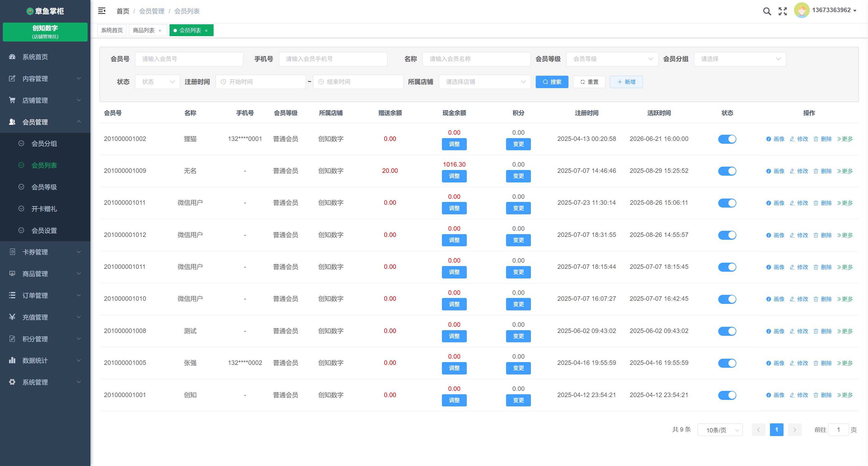The height and width of the screenshot is (466, 868).
Task: Expand the 卡券管理 sidebar menu
Action: (x=45, y=252)
